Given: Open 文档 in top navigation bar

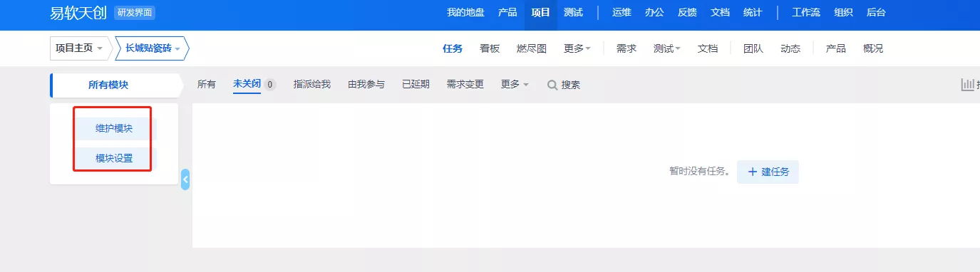Looking at the screenshot, I should point(720,13).
